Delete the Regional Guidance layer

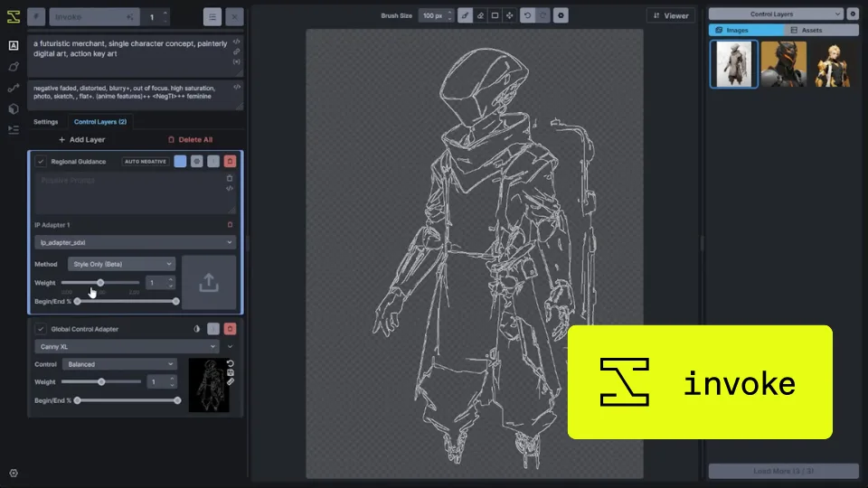point(230,161)
